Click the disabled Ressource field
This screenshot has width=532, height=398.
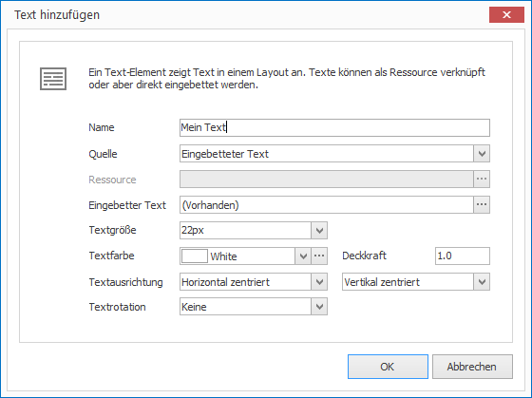point(327,180)
